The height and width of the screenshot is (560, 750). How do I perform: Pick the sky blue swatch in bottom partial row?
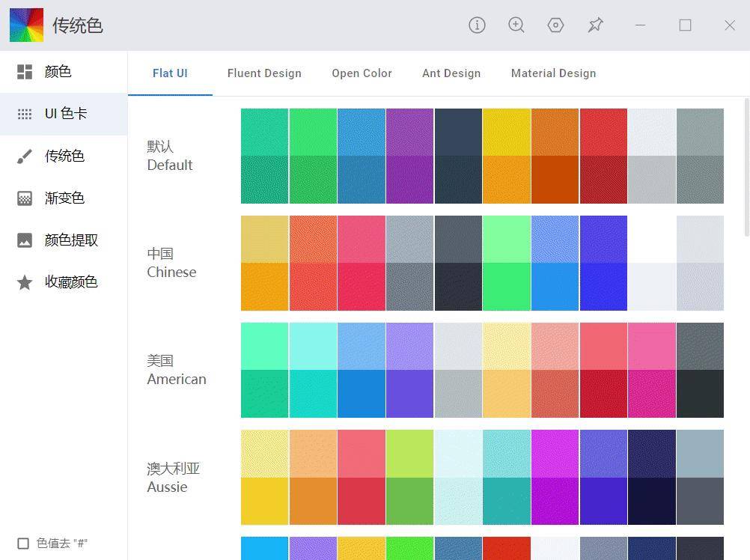tap(264, 548)
